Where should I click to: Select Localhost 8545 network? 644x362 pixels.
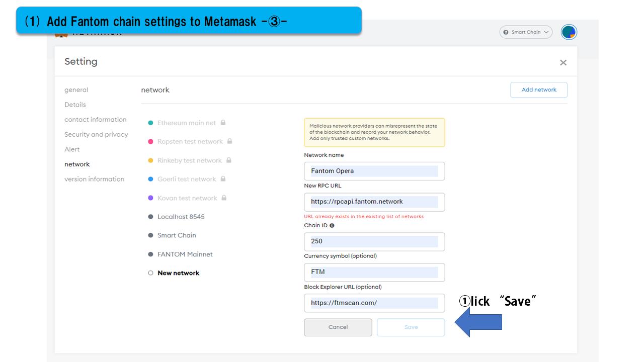[181, 217]
